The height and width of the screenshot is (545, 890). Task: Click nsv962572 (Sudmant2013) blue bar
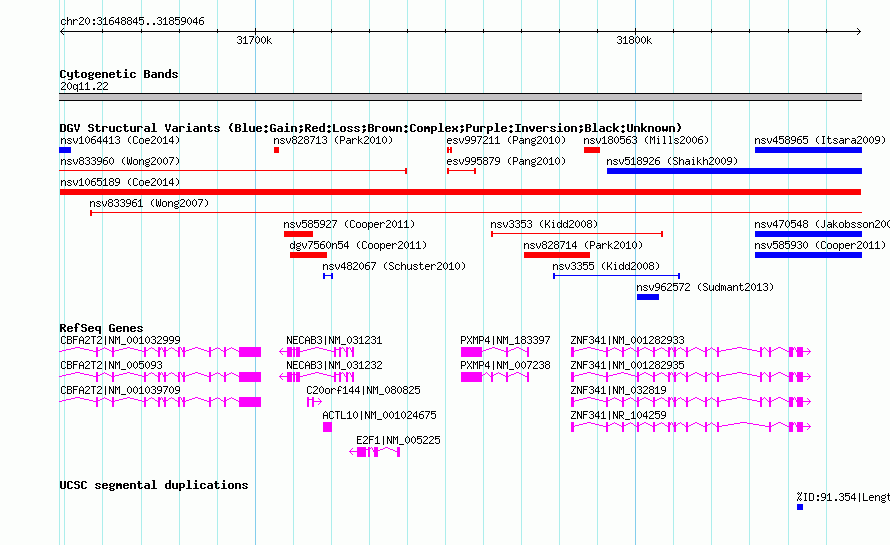tap(648, 297)
